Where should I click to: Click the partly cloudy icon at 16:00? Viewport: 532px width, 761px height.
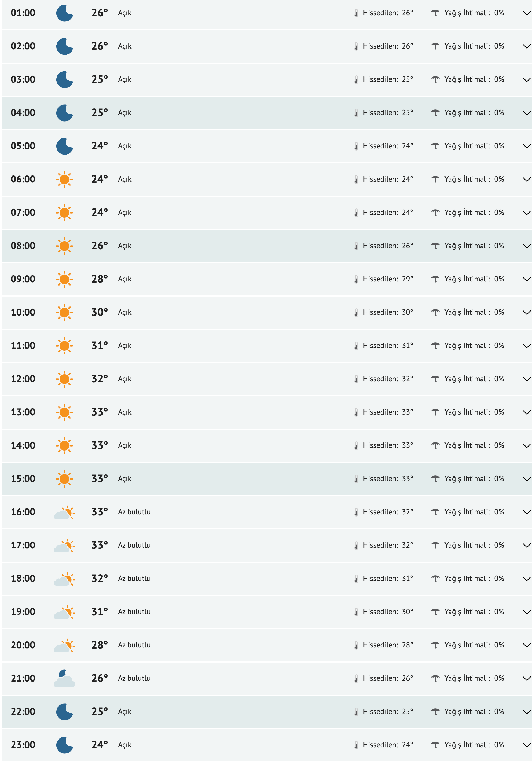[x=64, y=513]
